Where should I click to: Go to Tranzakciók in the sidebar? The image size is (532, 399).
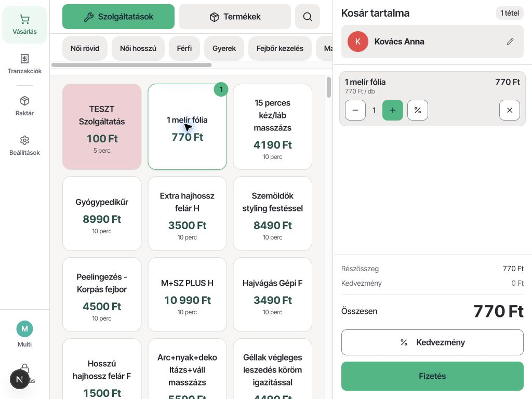click(x=24, y=64)
